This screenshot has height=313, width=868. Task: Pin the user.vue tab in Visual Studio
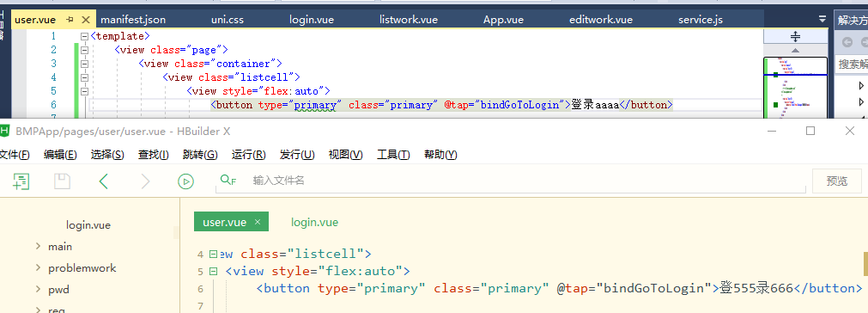(70, 20)
